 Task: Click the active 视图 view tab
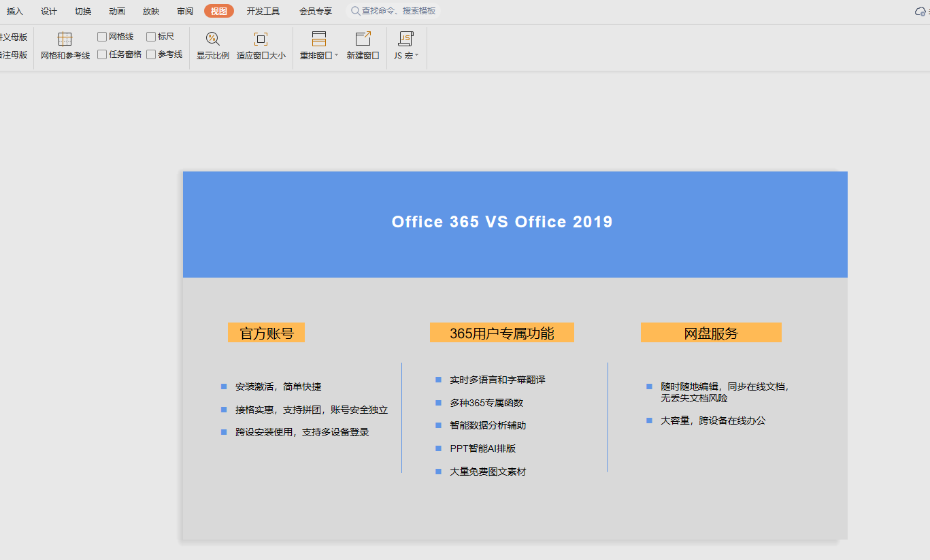click(x=219, y=11)
